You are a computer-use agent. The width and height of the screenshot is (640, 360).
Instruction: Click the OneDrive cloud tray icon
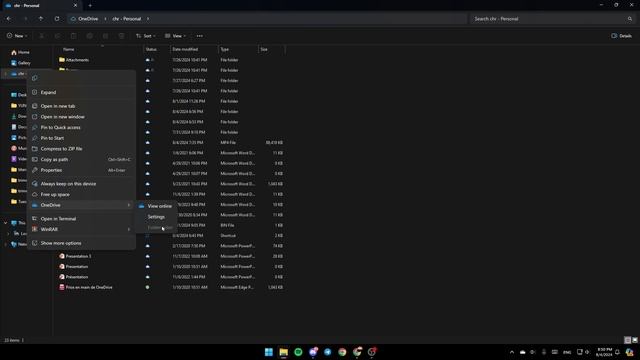click(x=522, y=352)
